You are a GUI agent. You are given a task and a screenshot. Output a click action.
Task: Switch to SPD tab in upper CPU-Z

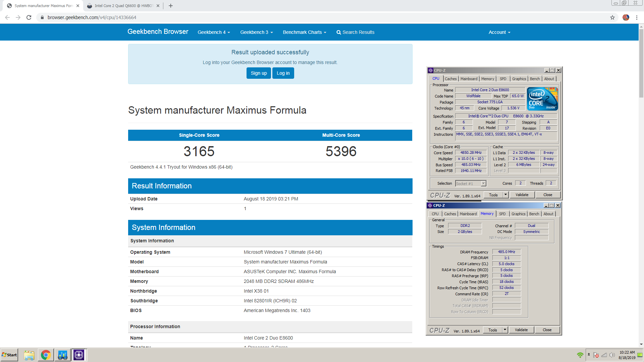coord(503,79)
